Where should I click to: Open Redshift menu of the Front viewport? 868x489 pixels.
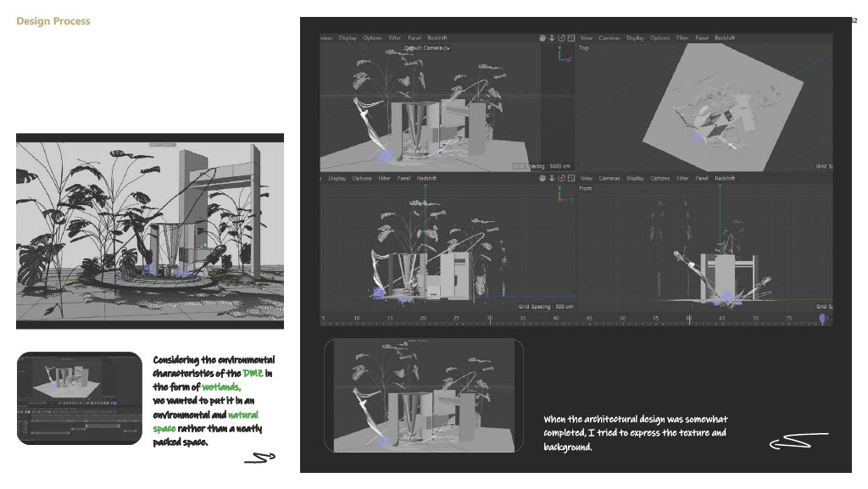[x=726, y=178]
